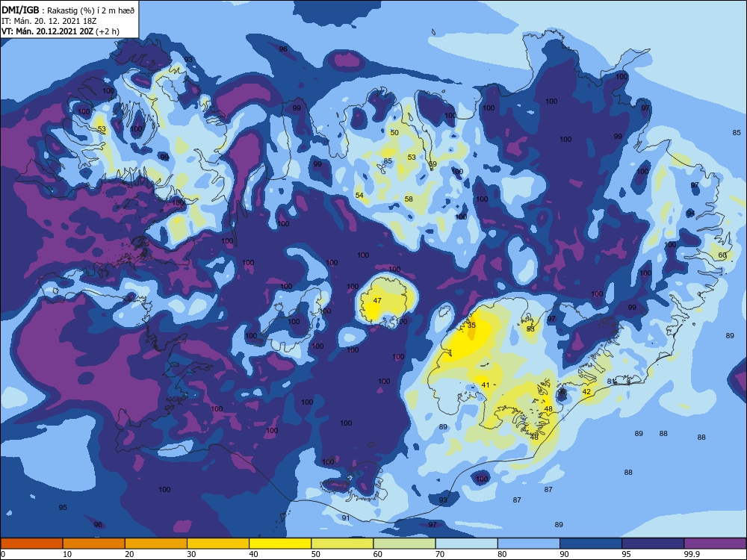Screen dimensions: 747x560
Task: Click the 10-20 orange legend swatch
Action: coord(94,544)
